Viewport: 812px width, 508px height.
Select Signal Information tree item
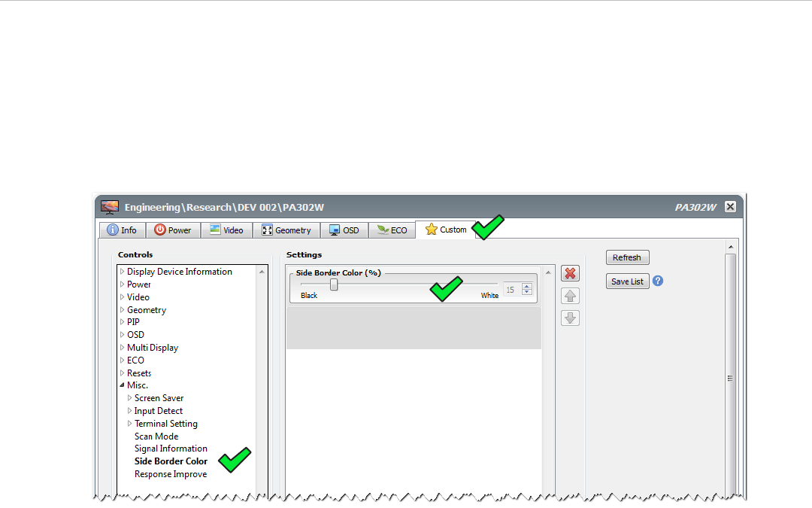point(171,449)
